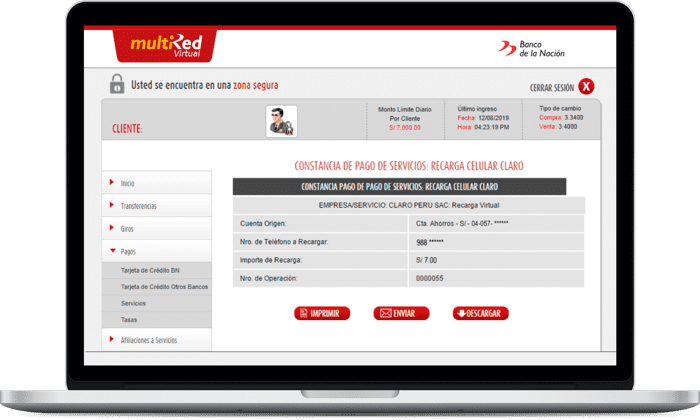This screenshot has height=420, width=700.
Task: Click the EMPRESA/SERVICIO: CLARO PERU SAC row
Action: pyautogui.click(x=409, y=205)
